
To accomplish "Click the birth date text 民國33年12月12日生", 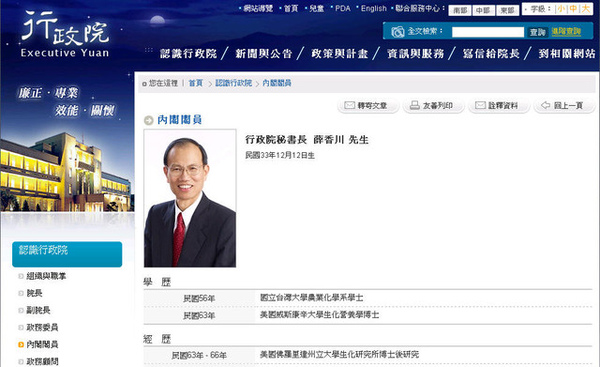I will 280,155.
